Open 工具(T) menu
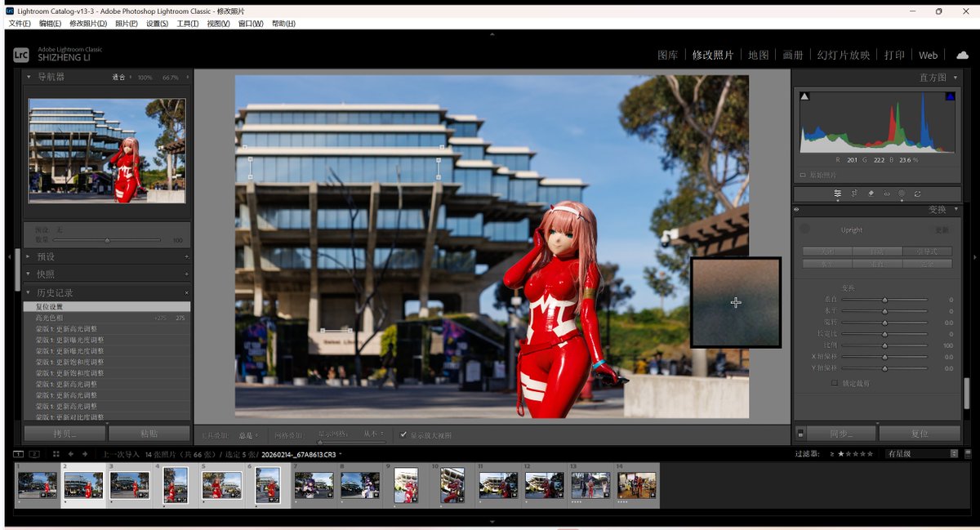 point(188,24)
